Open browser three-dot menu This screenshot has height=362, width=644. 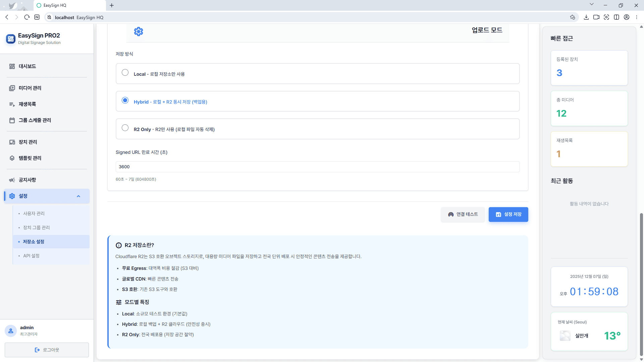pos(637,17)
